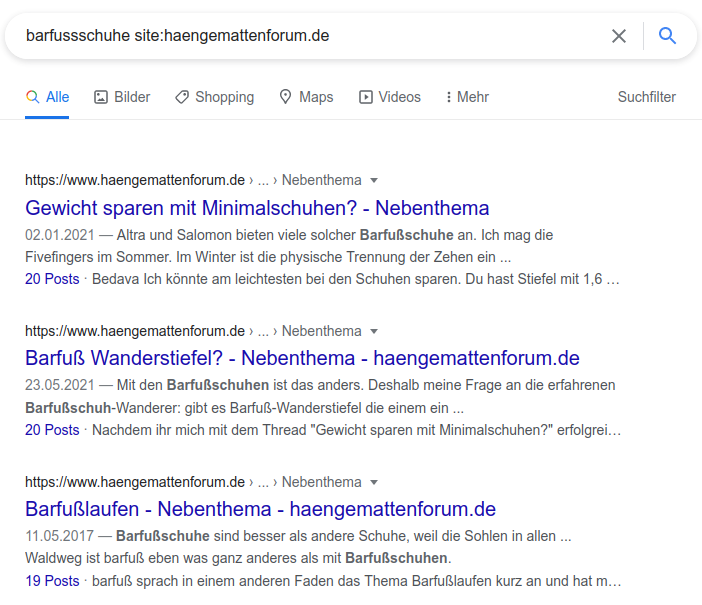702x605 pixels.
Task: Clear the search query with the X icon
Action: click(619, 36)
